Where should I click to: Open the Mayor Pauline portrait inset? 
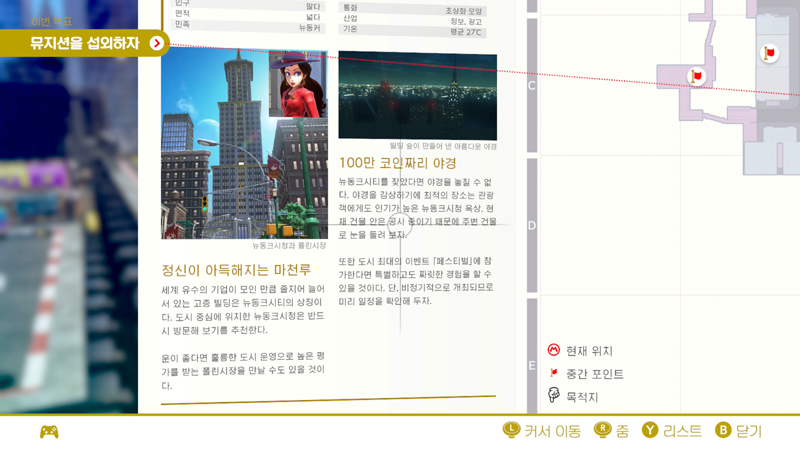coord(298,85)
